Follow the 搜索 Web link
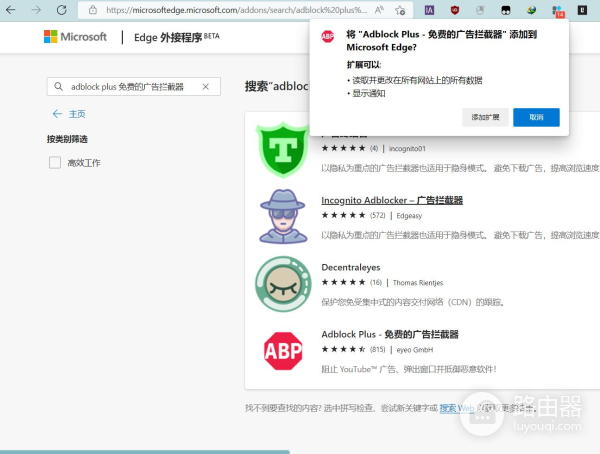600x454 pixels. [457, 408]
